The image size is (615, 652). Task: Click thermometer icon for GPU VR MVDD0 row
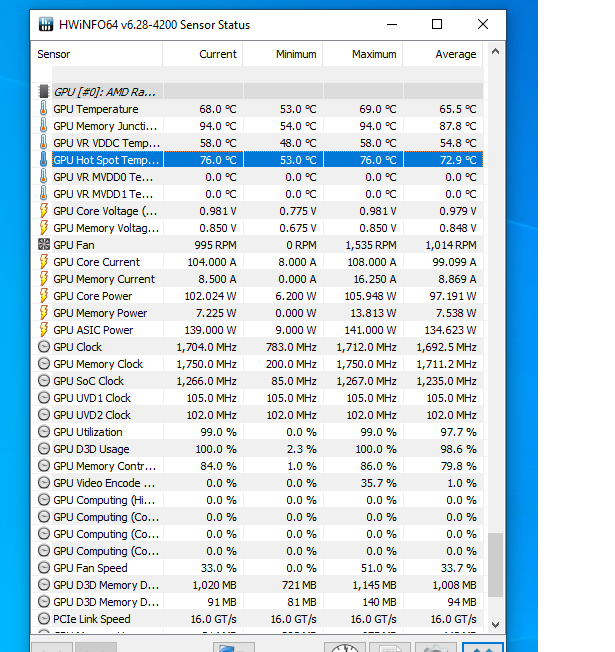click(44, 177)
